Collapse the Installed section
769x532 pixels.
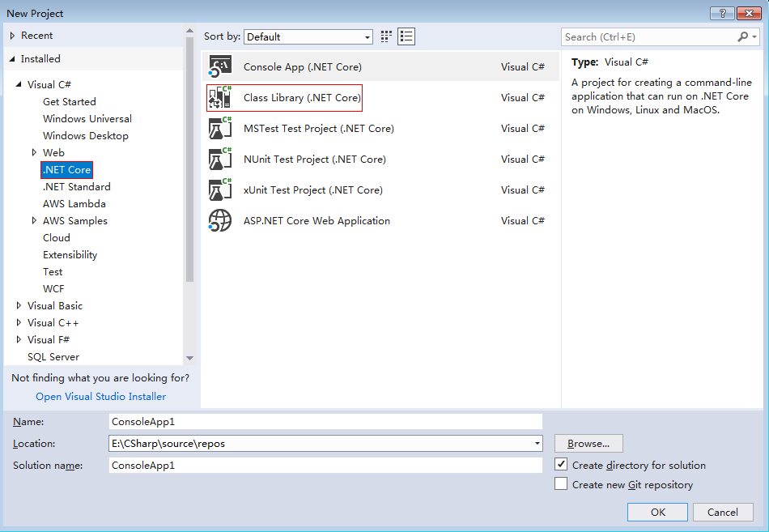[12, 59]
